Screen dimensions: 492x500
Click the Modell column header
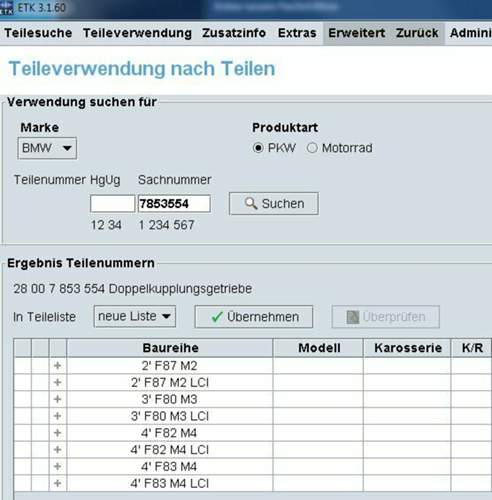click(318, 348)
